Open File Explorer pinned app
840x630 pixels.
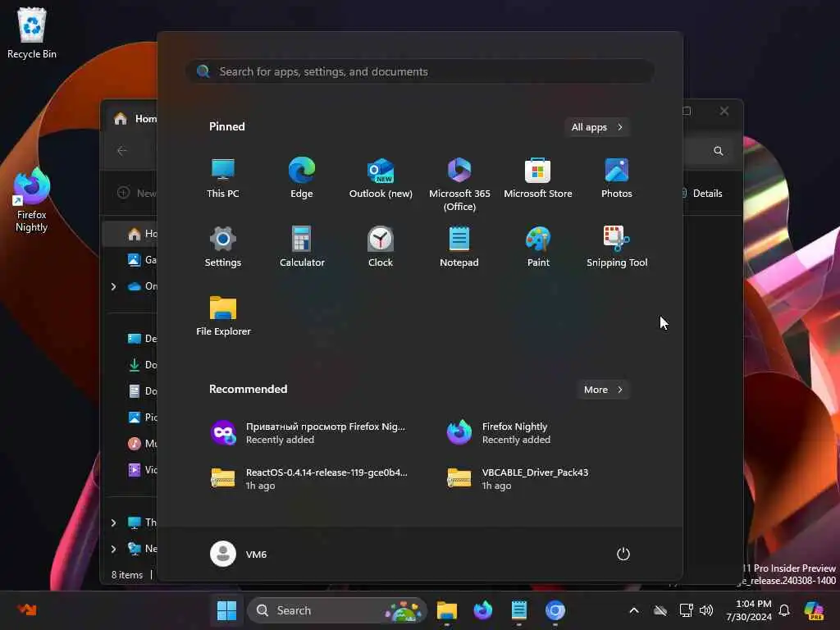223,316
